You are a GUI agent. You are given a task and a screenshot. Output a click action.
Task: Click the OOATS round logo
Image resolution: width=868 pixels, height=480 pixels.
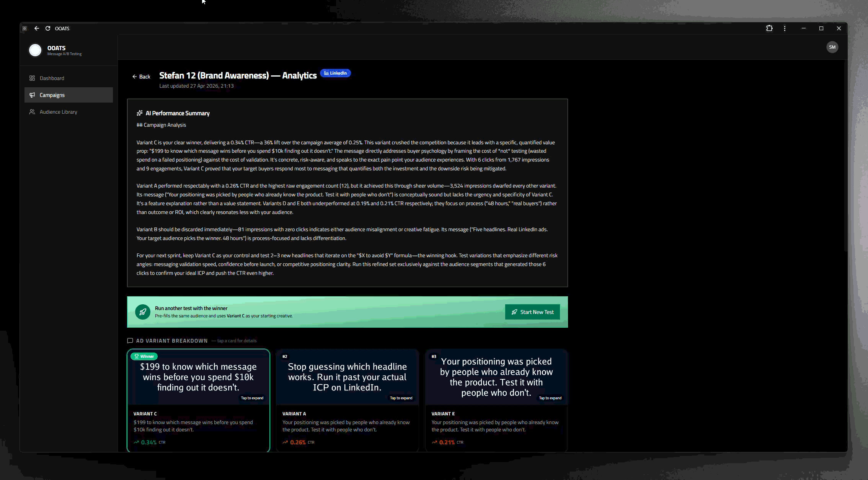point(35,50)
